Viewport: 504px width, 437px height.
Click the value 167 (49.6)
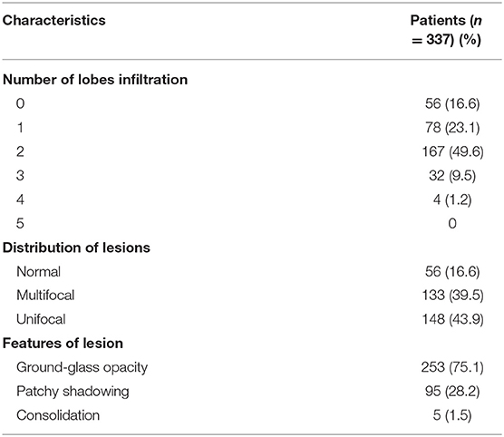[x=452, y=151]
